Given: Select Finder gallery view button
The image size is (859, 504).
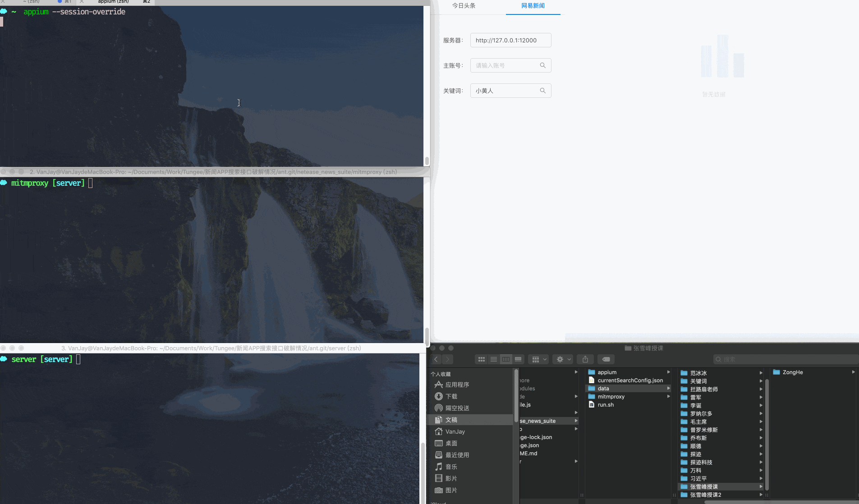Looking at the screenshot, I should point(518,359).
